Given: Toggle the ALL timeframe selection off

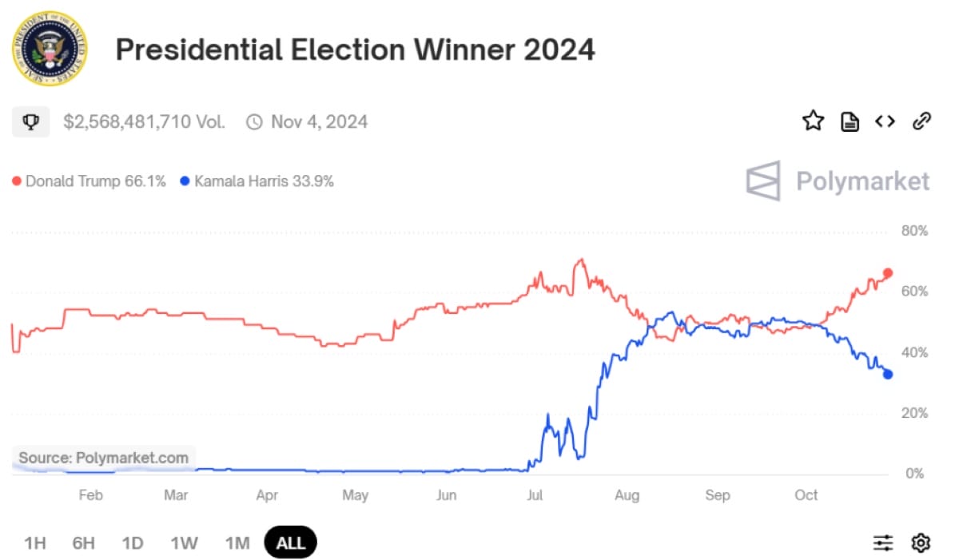Looking at the screenshot, I should click(290, 542).
